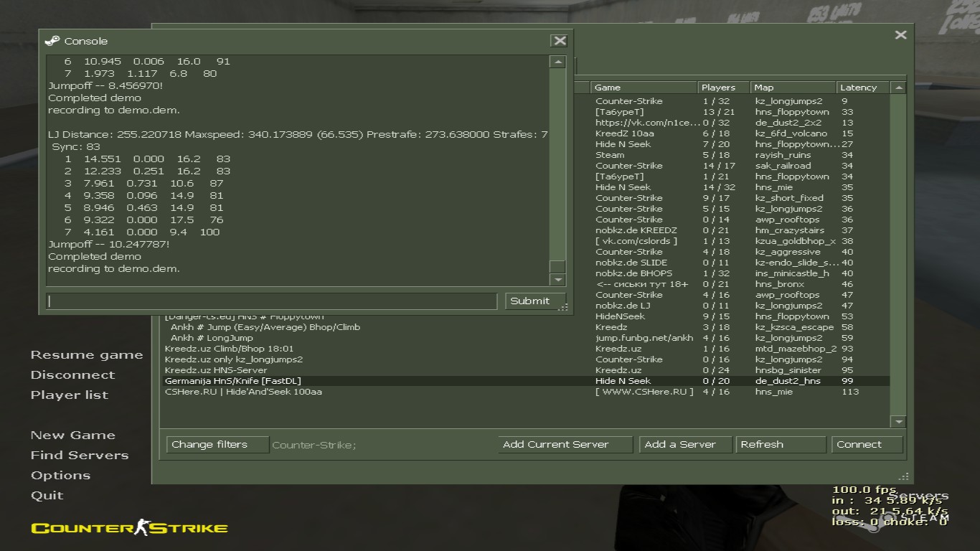Sort servers by the Players column

pos(725,88)
